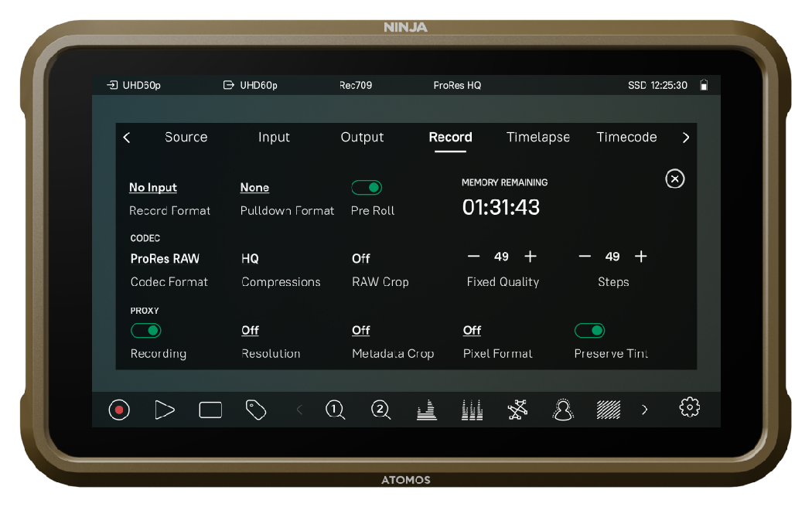Switch to the Timelapse tab
This screenshot has width=812, height=507.
coord(538,137)
